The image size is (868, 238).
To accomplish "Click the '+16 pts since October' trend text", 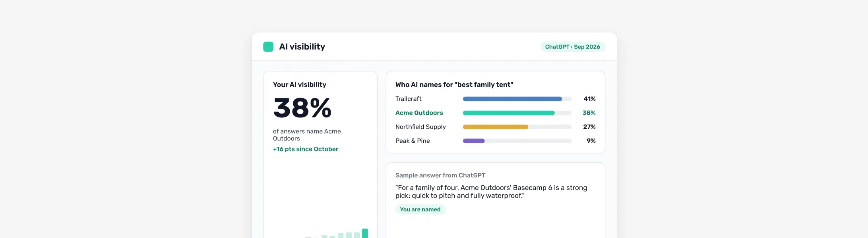I will 306,149.
